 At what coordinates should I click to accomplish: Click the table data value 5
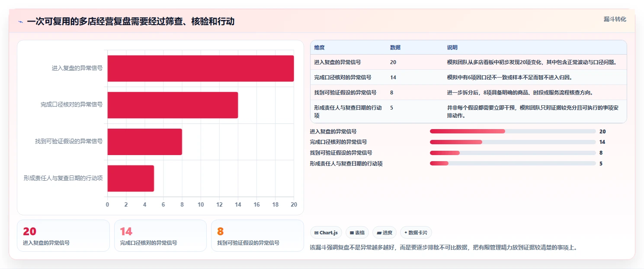392,108
